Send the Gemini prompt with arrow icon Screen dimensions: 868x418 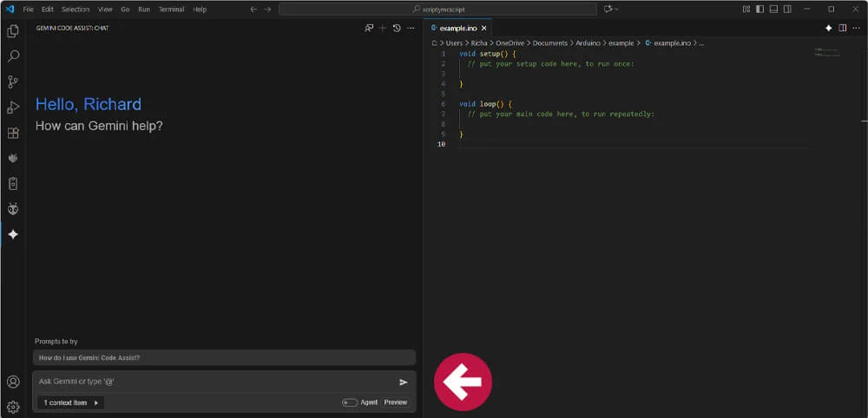coord(404,382)
